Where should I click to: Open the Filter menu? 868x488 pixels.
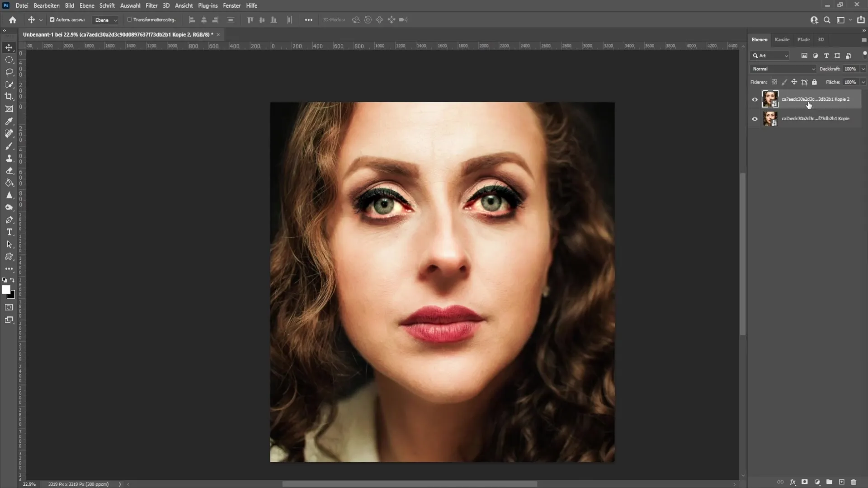click(x=151, y=5)
